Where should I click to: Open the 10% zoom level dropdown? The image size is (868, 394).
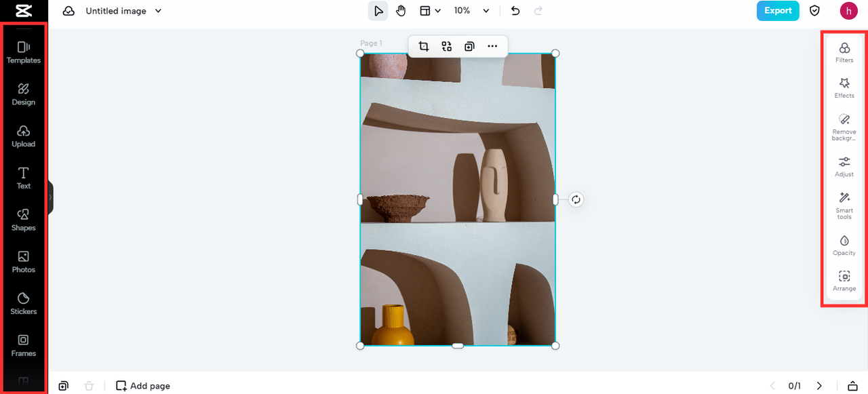pyautogui.click(x=471, y=11)
